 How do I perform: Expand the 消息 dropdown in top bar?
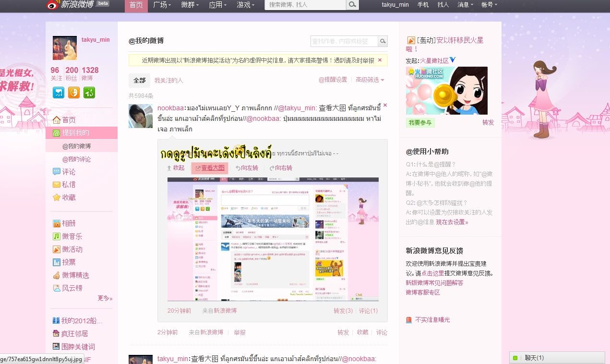(x=465, y=5)
